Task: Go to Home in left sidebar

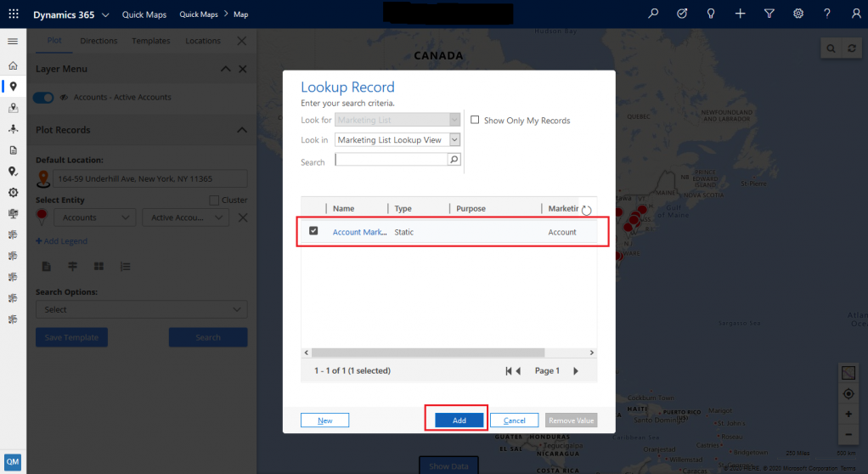Action: click(x=13, y=65)
